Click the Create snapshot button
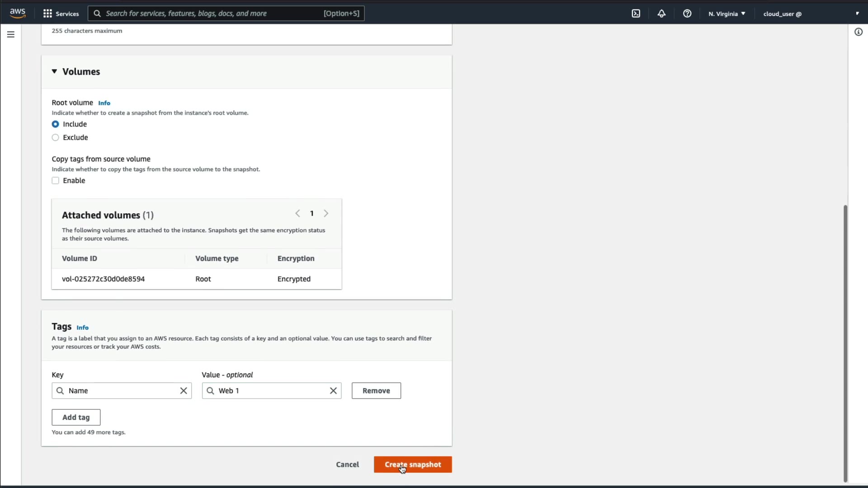868x488 pixels. [412, 465]
